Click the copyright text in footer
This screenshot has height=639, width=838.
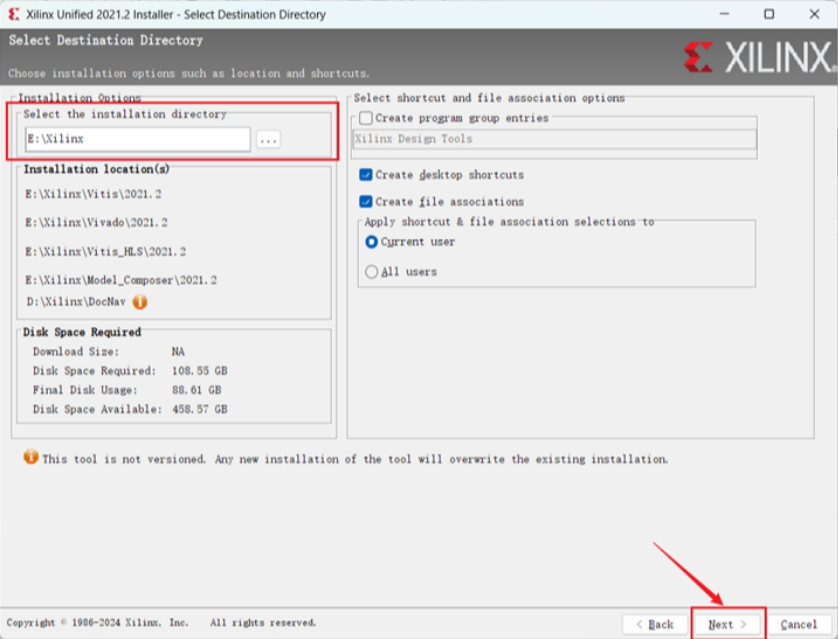(x=161, y=623)
